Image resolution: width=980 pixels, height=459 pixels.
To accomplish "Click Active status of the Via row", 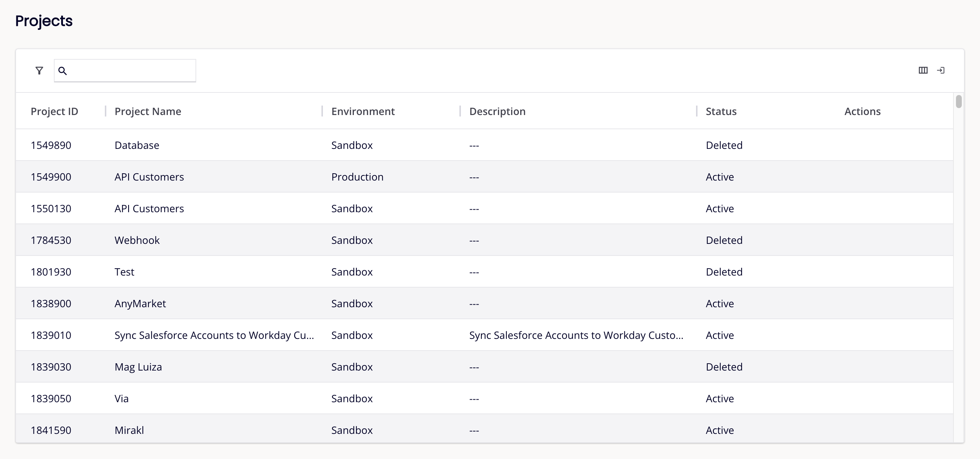I will pyautogui.click(x=720, y=399).
